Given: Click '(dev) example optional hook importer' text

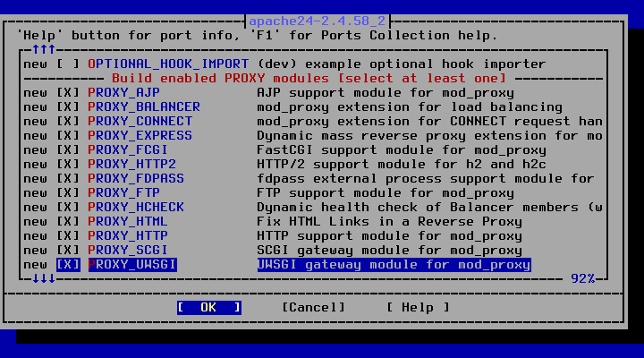Looking at the screenshot, I should point(402,64).
